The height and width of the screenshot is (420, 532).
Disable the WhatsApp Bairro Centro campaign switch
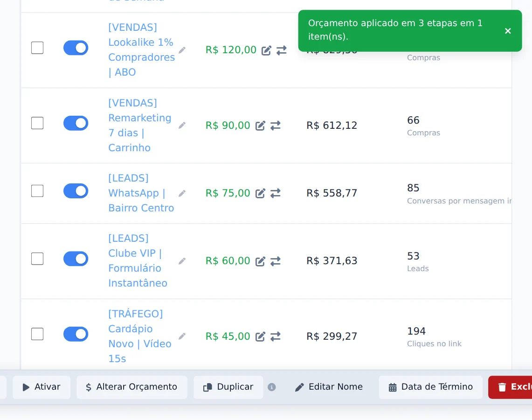pyautogui.click(x=76, y=191)
